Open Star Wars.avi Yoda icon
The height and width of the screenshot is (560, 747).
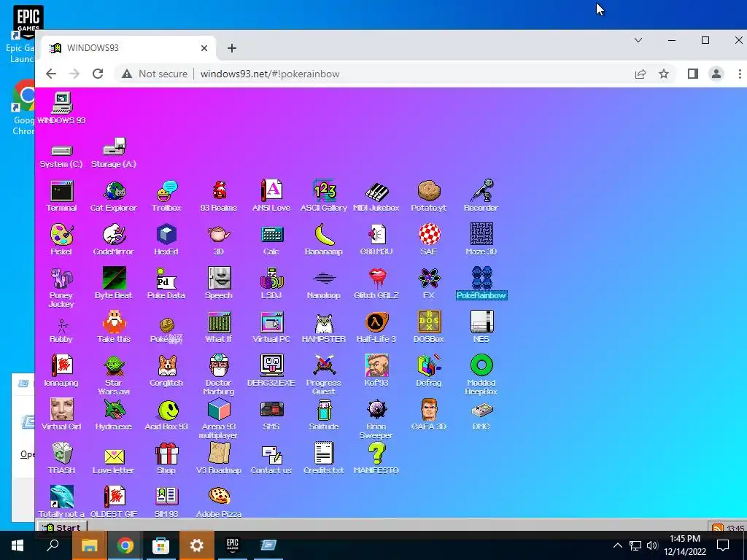[x=114, y=366]
